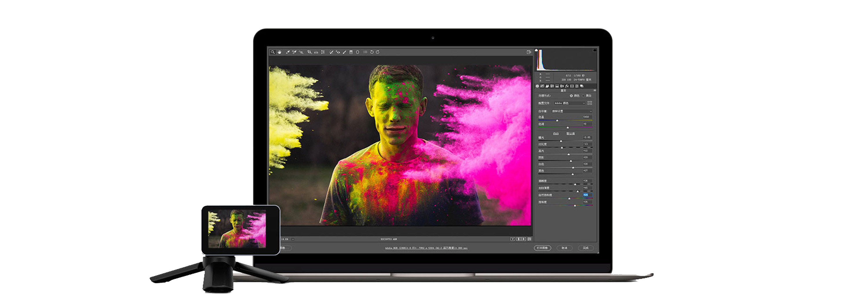Select the Zoom tool in Camera Raw toolbar
This screenshot has height=307, width=868.
(273, 52)
